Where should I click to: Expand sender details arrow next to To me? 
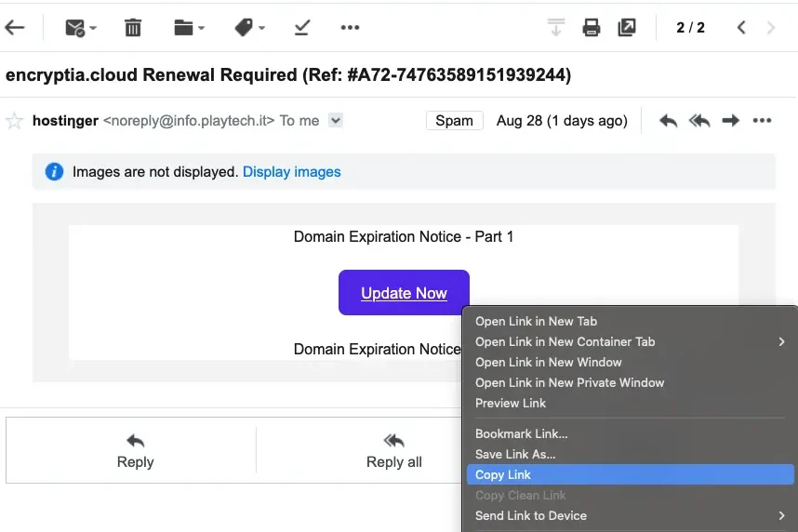336,120
